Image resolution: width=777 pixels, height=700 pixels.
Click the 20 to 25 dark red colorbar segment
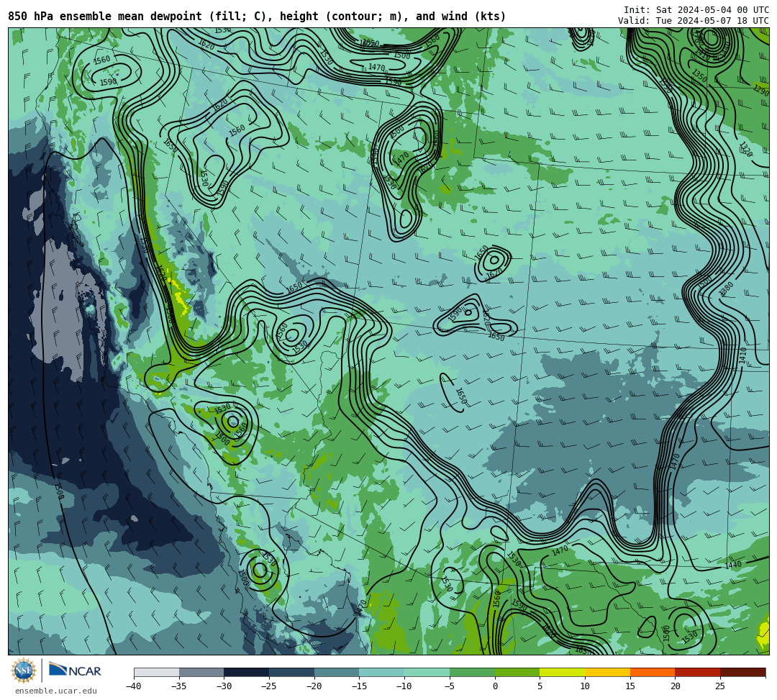click(x=698, y=672)
